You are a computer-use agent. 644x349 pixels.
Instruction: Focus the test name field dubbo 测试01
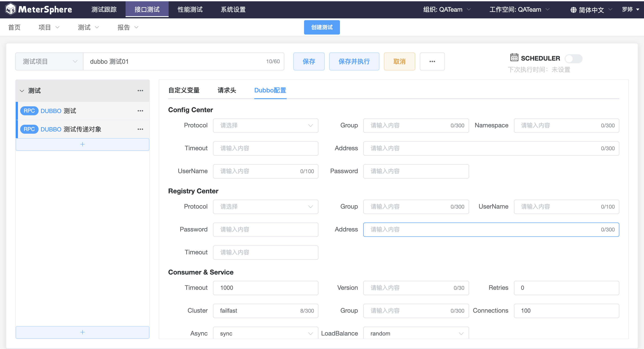pyautogui.click(x=183, y=61)
